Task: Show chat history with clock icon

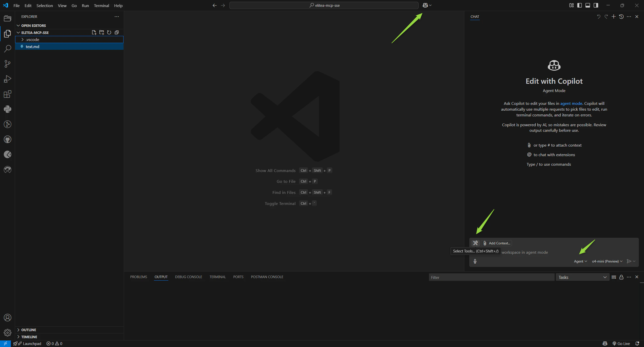Action: point(621,17)
